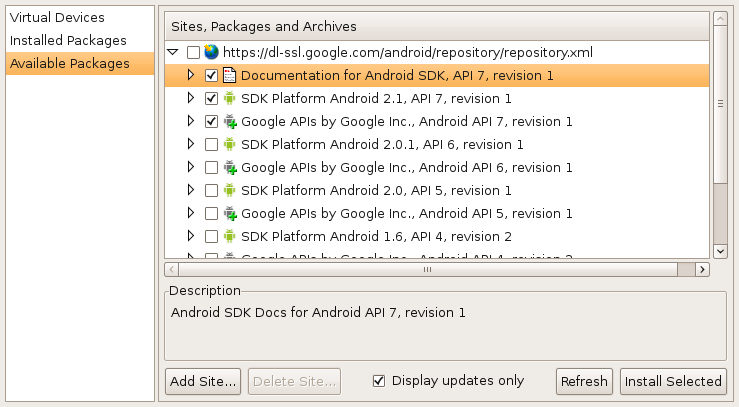Viewport: 739px width, 407px height.
Task: Select the repository.xml URL text
Action: click(x=408, y=52)
